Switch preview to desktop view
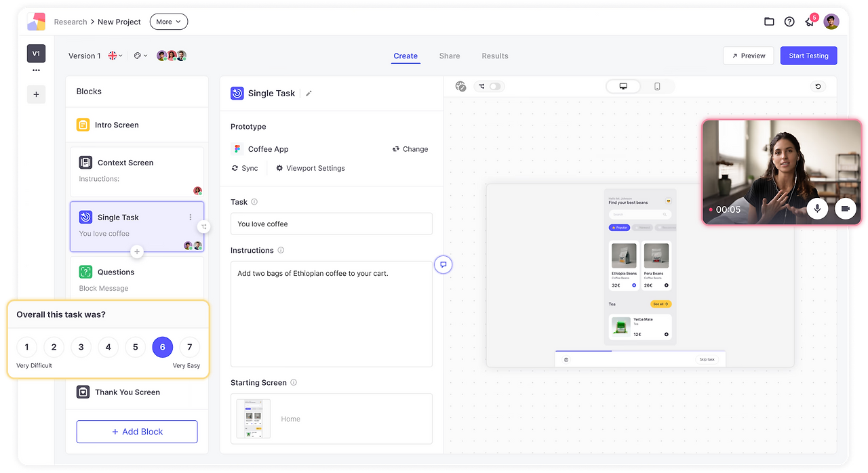868x473 pixels. (623, 86)
